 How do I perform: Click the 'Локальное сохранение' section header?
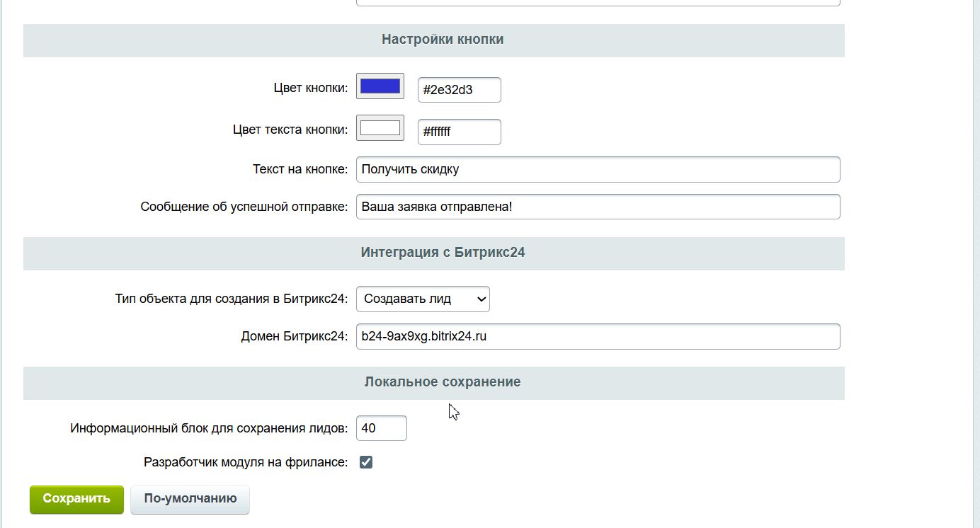coord(443,382)
